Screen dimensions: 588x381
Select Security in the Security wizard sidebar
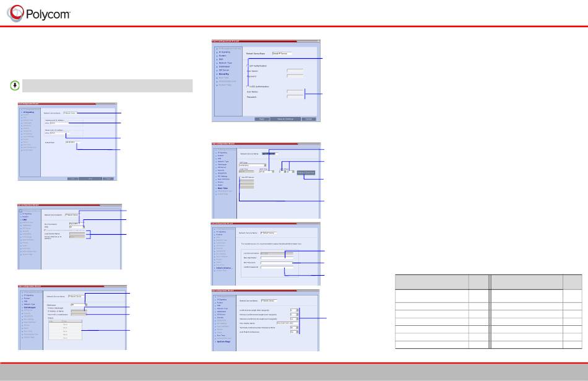pyautogui.click(x=224, y=74)
